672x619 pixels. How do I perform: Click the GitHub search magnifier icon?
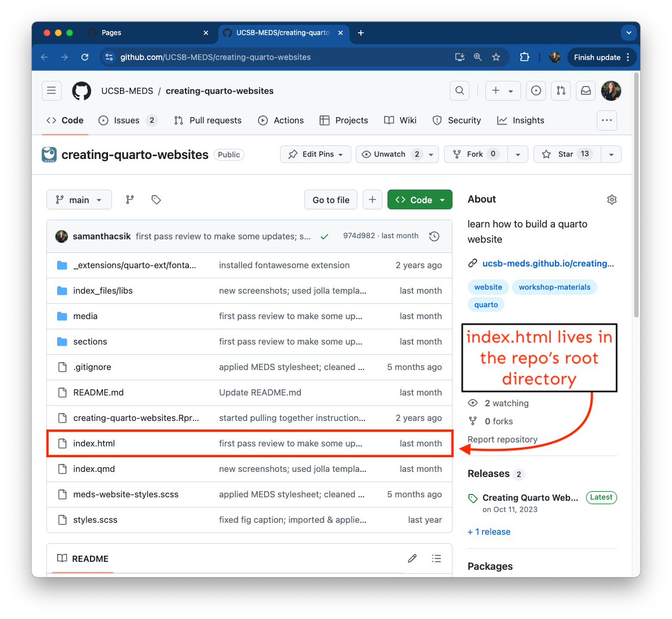(459, 91)
